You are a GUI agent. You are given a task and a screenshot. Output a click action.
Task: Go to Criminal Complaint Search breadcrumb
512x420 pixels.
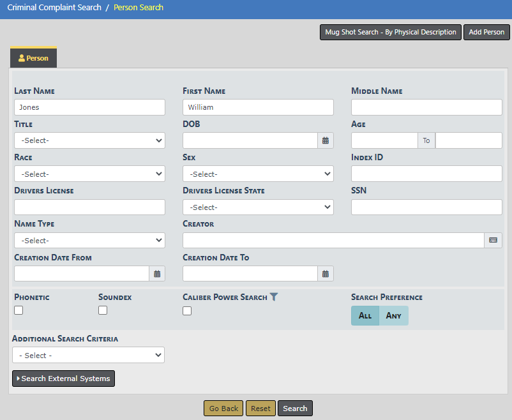(54, 8)
